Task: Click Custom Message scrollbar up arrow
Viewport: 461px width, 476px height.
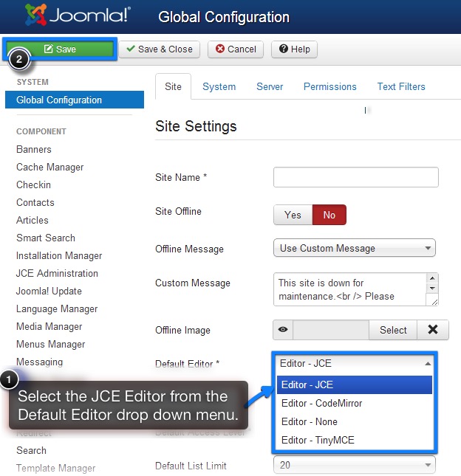Action: pyautogui.click(x=432, y=278)
